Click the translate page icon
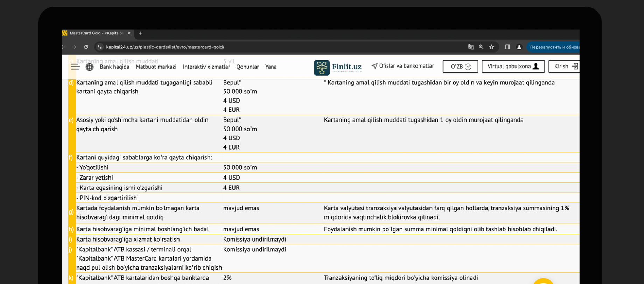 [471, 47]
